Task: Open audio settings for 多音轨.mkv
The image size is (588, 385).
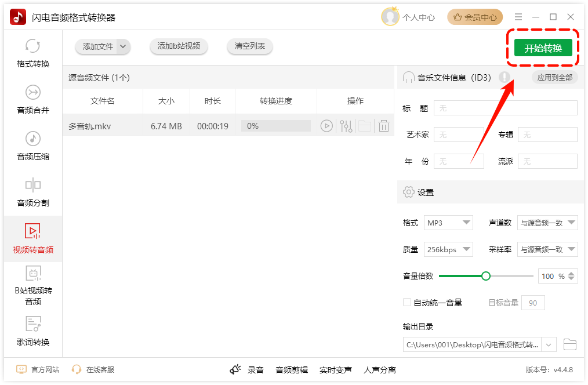Action: pos(346,126)
